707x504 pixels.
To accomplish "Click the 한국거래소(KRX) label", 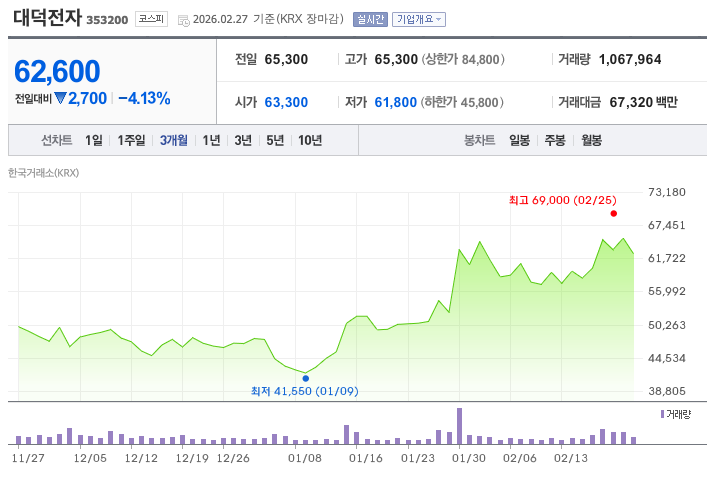I will click(44, 173).
